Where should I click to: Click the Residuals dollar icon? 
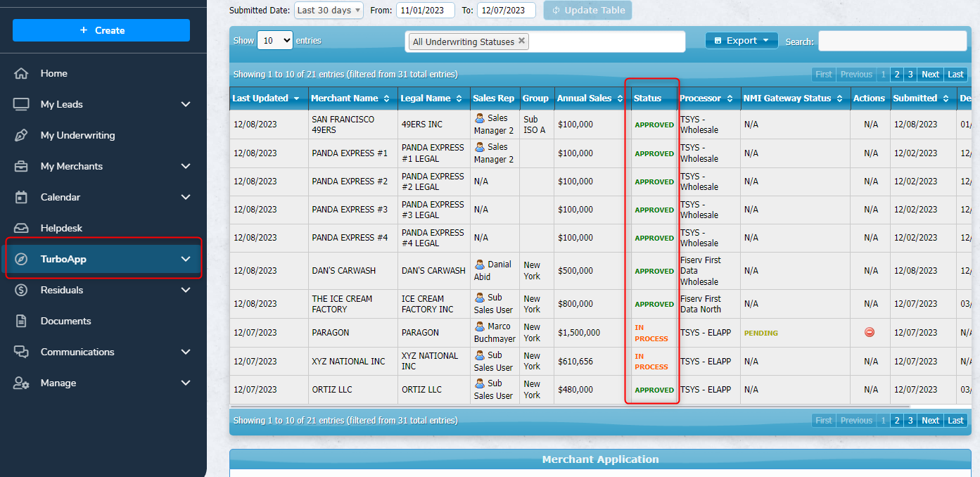[x=21, y=290]
